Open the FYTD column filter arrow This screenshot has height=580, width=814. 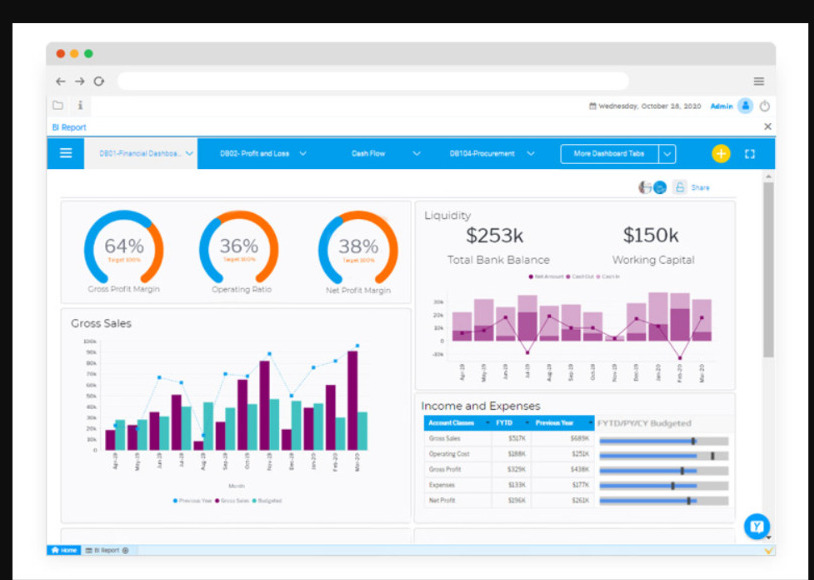tap(527, 423)
